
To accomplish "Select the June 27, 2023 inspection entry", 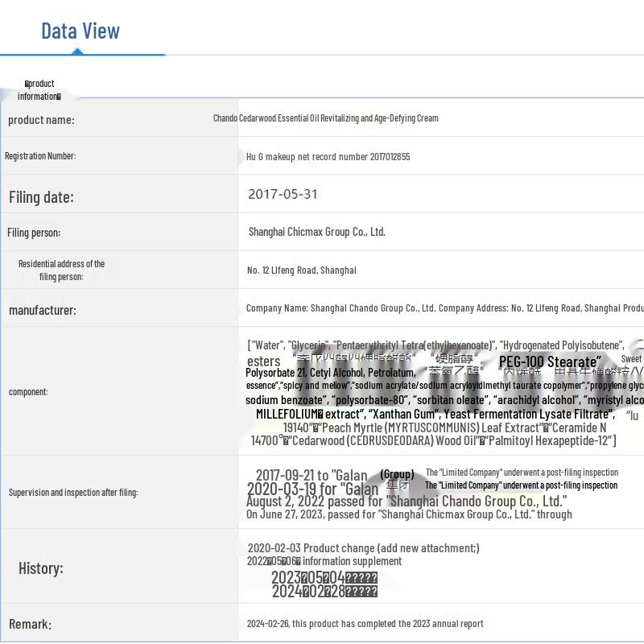I will (x=409, y=514).
